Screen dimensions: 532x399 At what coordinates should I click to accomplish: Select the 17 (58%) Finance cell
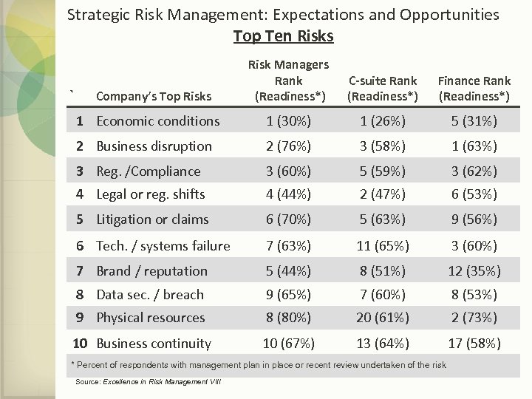pyautogui.click(x=474, y=344)
